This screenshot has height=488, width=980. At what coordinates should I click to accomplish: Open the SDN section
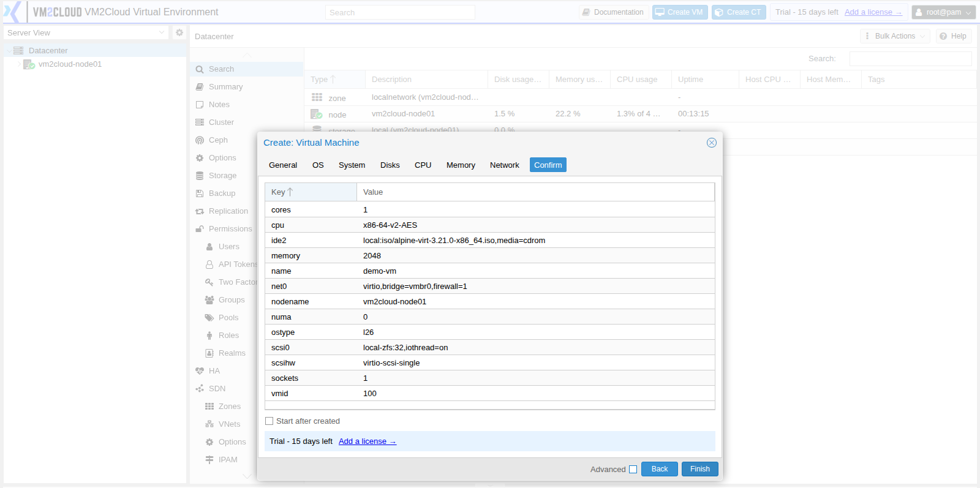click(x=217, y=389)
